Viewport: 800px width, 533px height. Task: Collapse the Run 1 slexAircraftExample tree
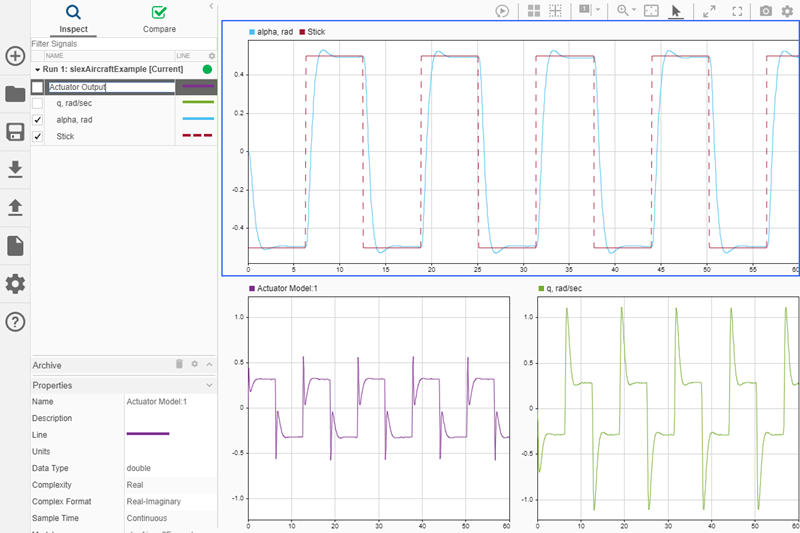pos(37,69)
